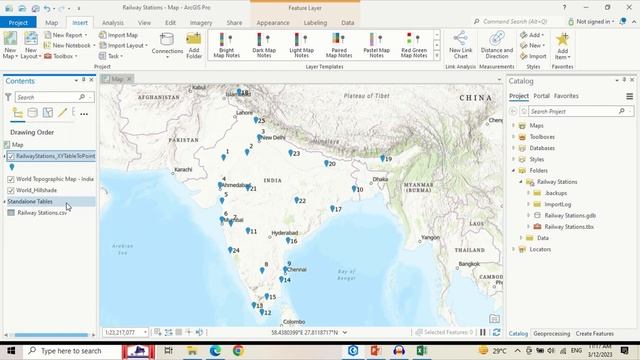Open Catalog pane menu icon
Screen dimensions: 640x360
629,96
